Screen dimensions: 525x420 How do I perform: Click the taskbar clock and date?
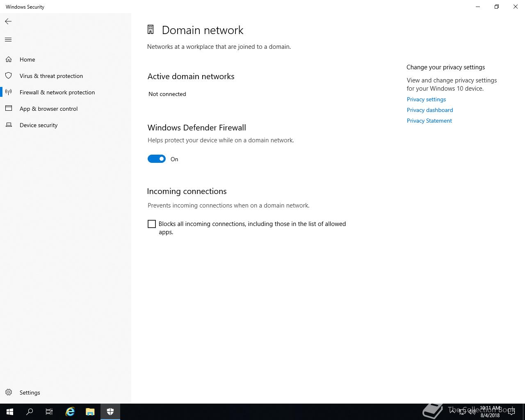point(491,412)
